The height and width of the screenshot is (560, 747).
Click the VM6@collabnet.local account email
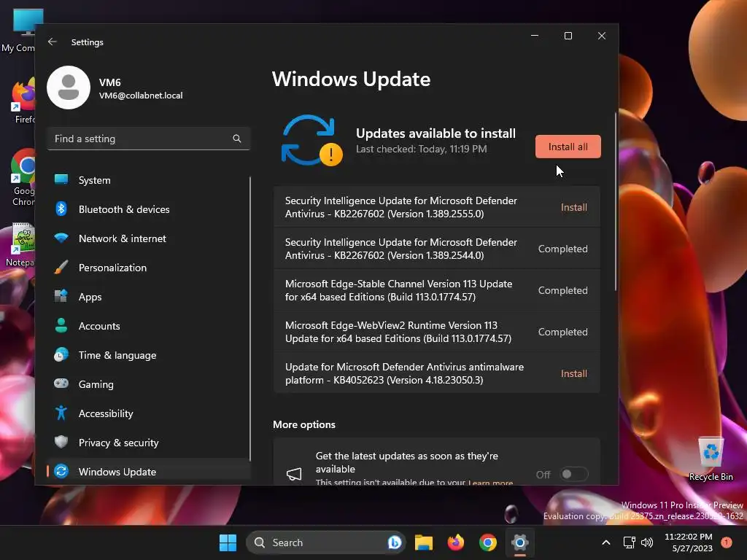pos(141,96)
